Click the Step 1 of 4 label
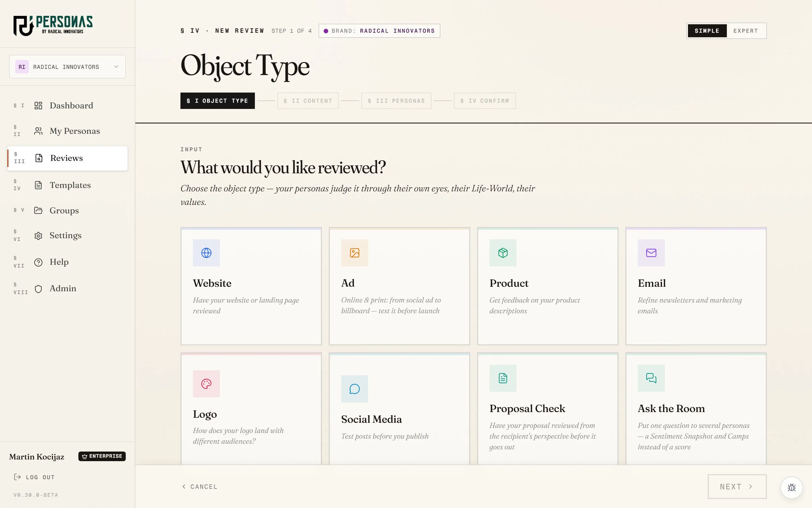812x508 pixels. [292, 31]
